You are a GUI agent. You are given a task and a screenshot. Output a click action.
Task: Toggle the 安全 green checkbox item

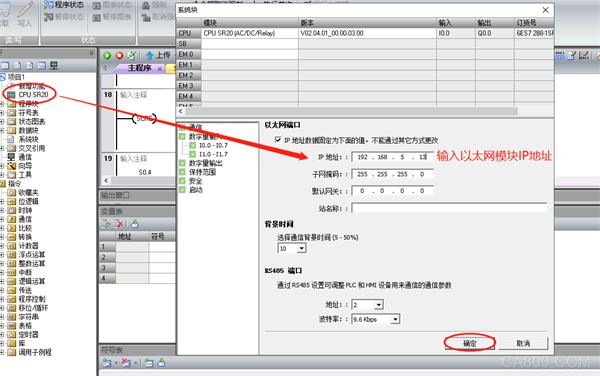point(183,181)
